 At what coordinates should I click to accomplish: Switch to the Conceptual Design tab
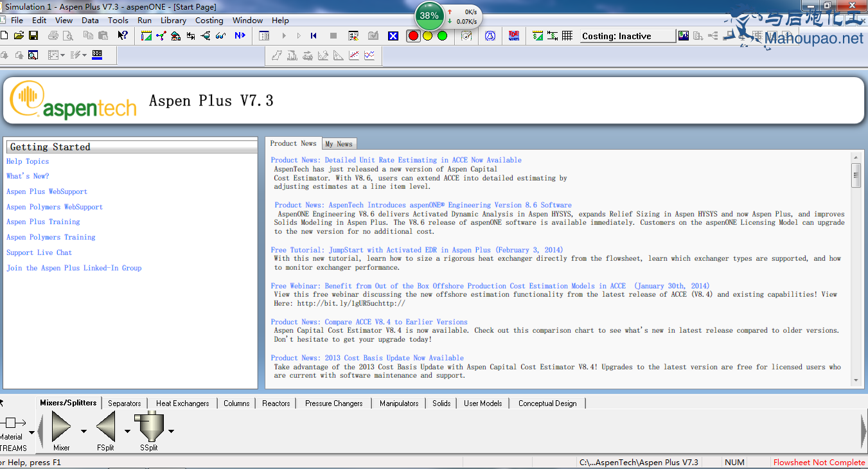547,403
